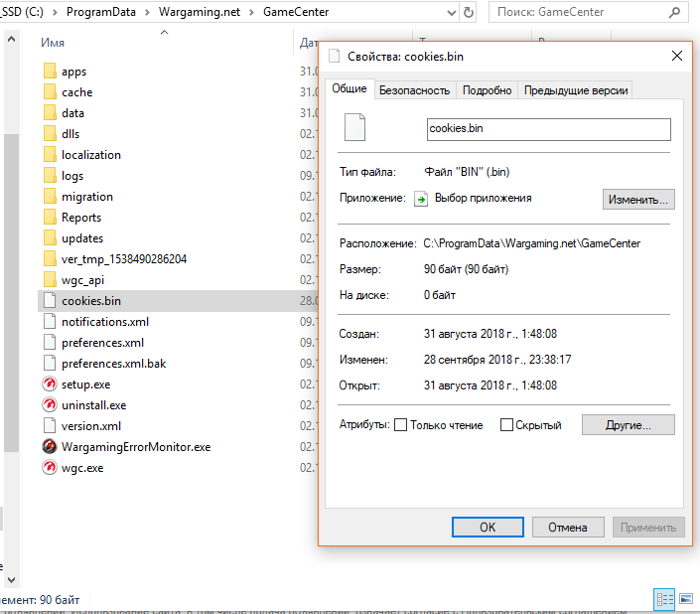Open the 'Подробно' tab
Image resolution: width=700 pixels, height=614 pixels.
point(487,90)
